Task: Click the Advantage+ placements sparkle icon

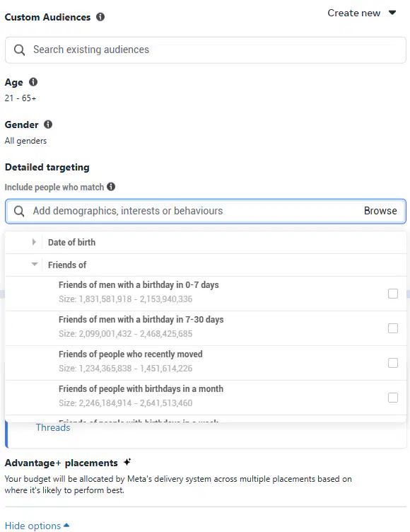Action: click(127, 462)
